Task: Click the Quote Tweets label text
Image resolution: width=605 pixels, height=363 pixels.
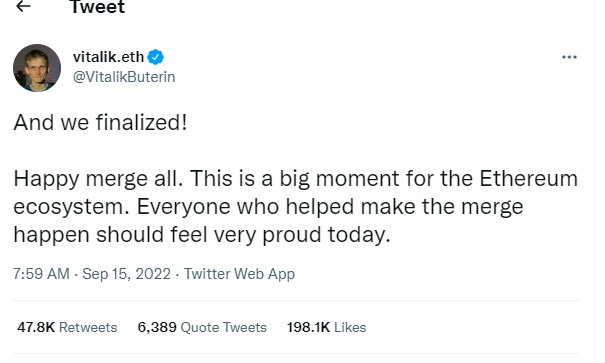Action: tap(223, 327)
